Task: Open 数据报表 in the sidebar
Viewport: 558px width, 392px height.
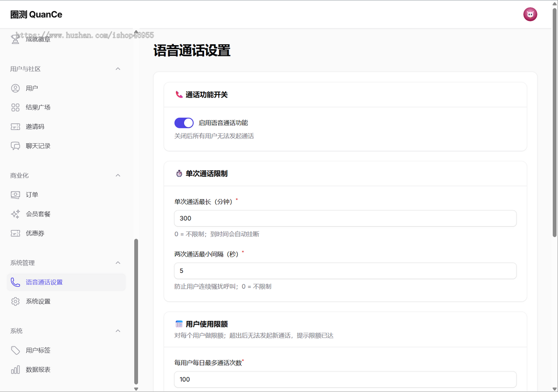Action: (x=66, y=370)
